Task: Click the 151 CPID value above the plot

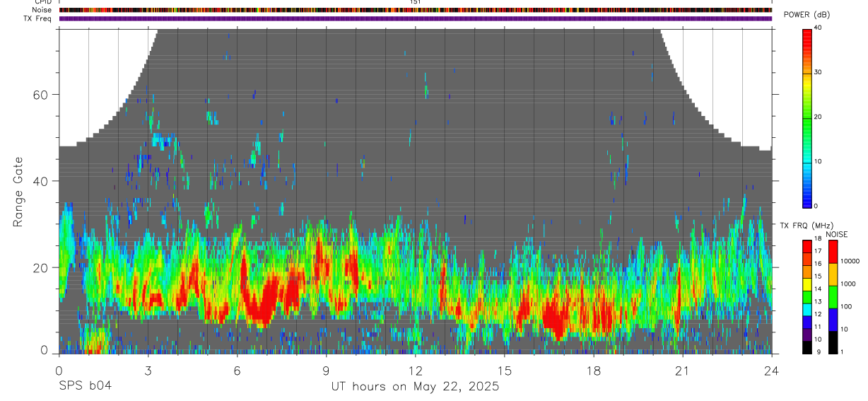Action: tap(415, 2)
